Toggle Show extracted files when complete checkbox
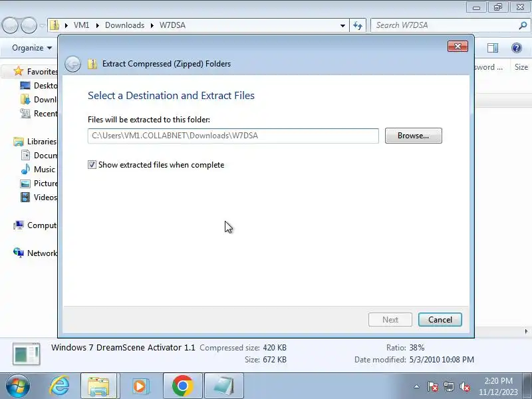This screenshot has width=532, height=399. [x=92, y=165]
